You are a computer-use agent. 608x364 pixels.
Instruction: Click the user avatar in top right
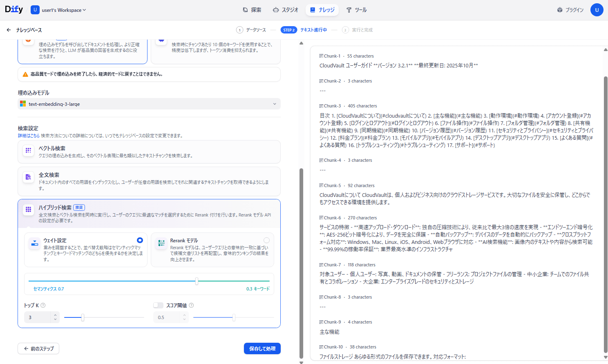coord(597,10)
